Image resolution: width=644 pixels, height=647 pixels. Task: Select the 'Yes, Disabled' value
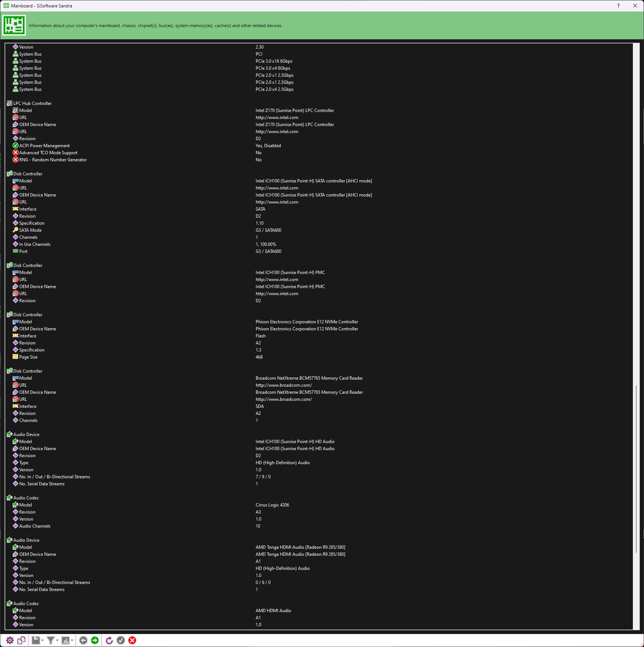pos(268,146)
